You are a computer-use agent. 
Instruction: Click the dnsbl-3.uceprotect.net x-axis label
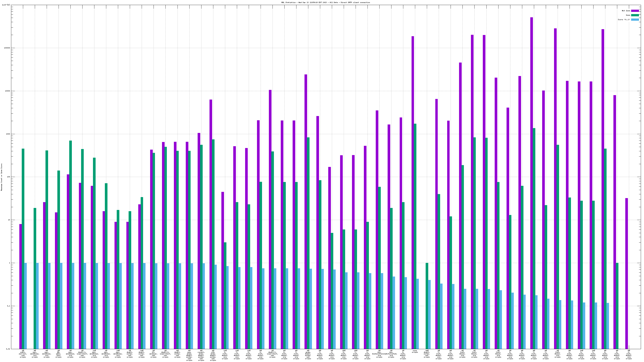click(272, 354)
